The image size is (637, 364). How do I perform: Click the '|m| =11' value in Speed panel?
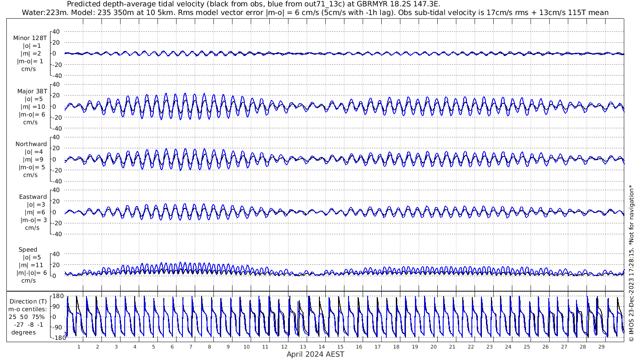30,265
